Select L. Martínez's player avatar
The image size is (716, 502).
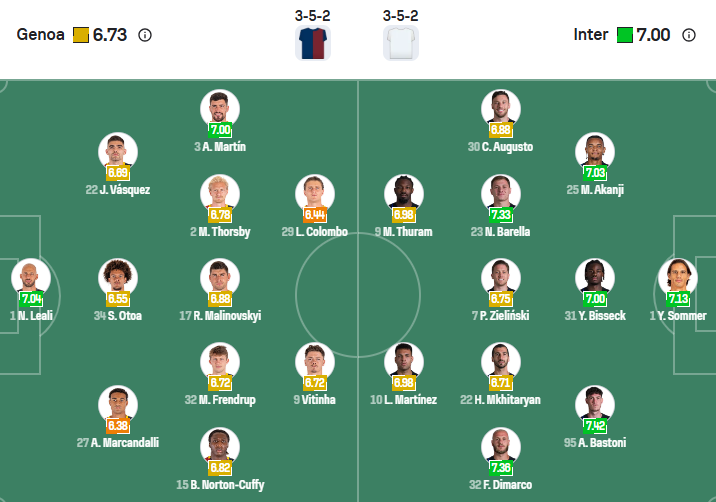[x=404, y=362]
